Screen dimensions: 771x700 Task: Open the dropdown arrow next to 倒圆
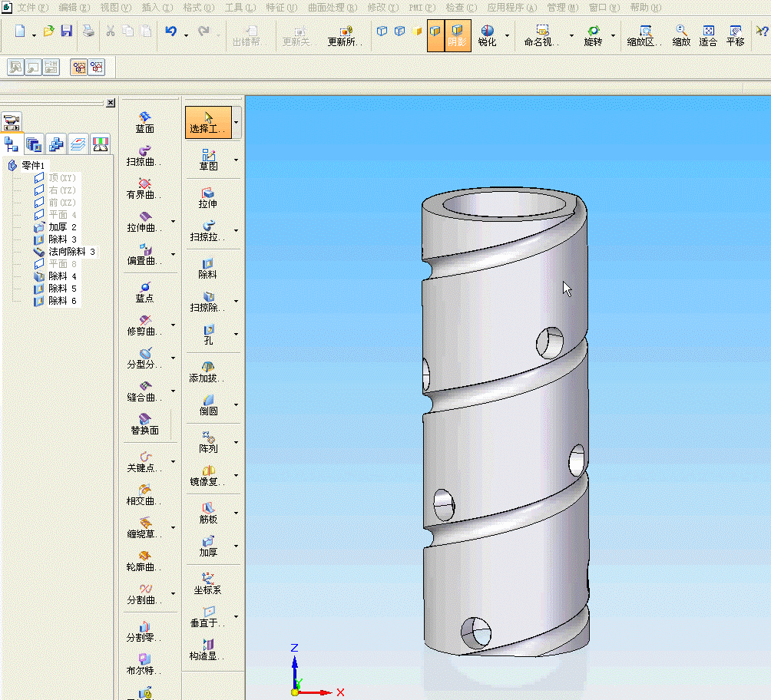pyautogui.click(x=236, y=405)
